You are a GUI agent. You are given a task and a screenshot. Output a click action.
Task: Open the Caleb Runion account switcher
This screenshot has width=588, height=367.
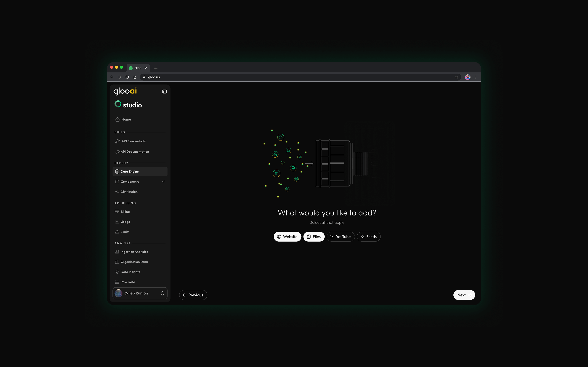point(140,293)
